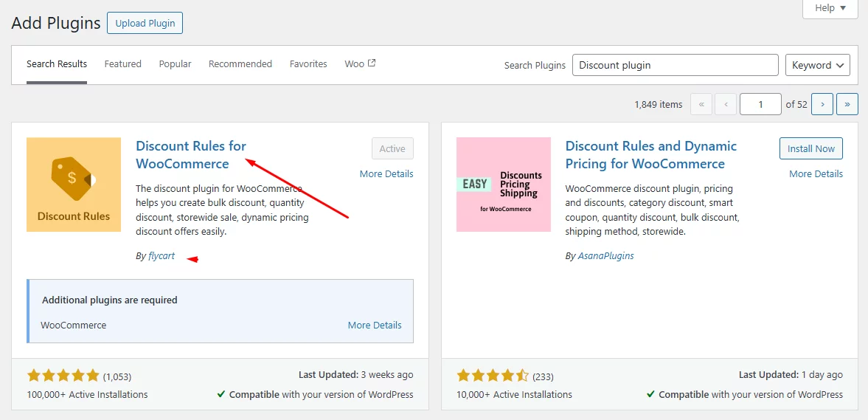Switch to the Recommended tab
The image size is (868, 420).
pos(240,63)
